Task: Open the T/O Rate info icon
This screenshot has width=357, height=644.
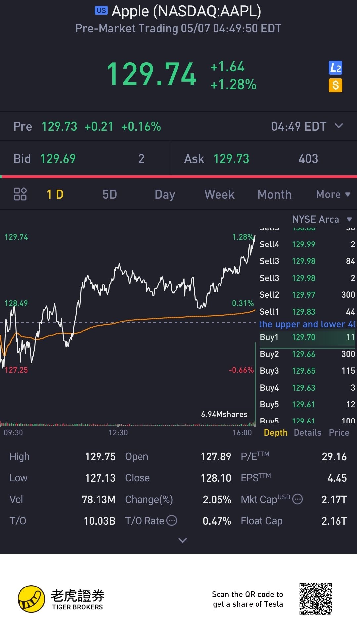Action: (x=172, y=521)
